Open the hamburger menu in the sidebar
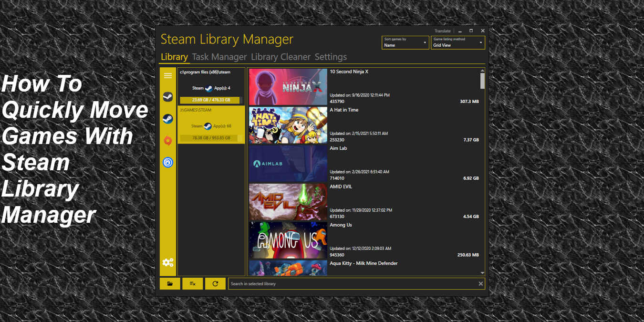644x322 pixels. click(168, 75)
